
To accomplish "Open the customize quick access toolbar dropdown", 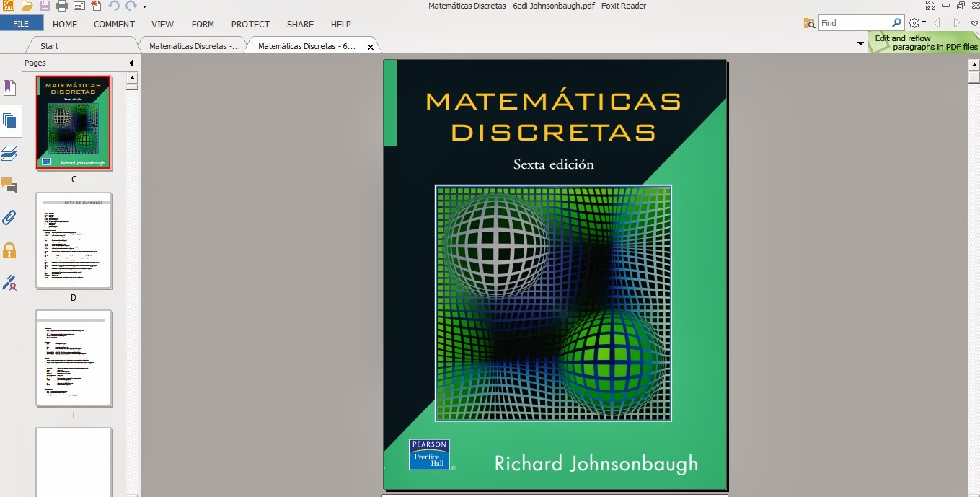I will click(144, 6).
